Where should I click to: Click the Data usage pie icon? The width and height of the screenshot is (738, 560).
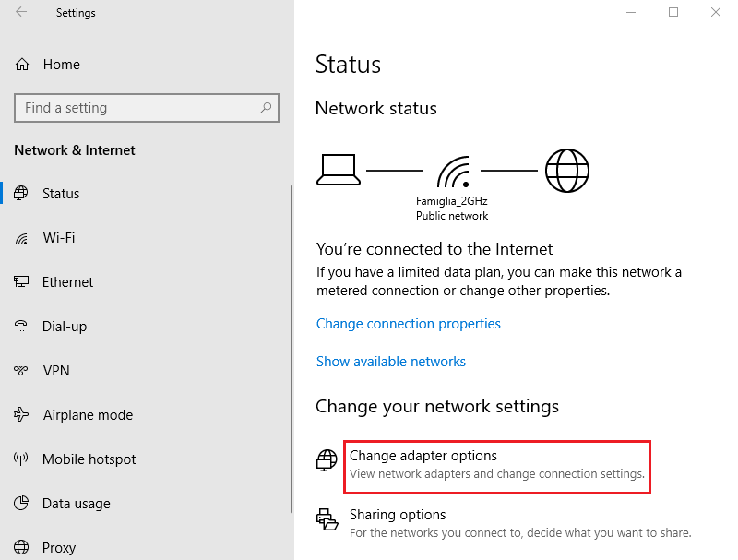pos(21,504)
